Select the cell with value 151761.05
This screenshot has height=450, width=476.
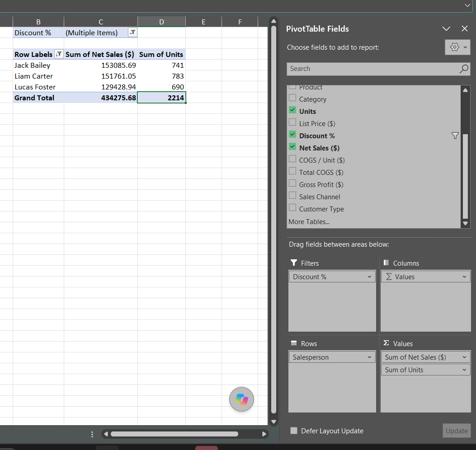[101, 76]
